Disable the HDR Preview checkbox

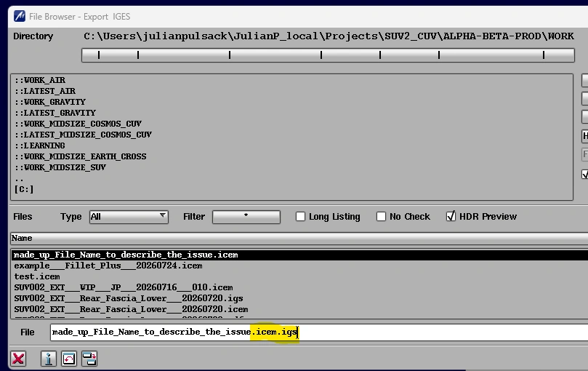(451, 216)
